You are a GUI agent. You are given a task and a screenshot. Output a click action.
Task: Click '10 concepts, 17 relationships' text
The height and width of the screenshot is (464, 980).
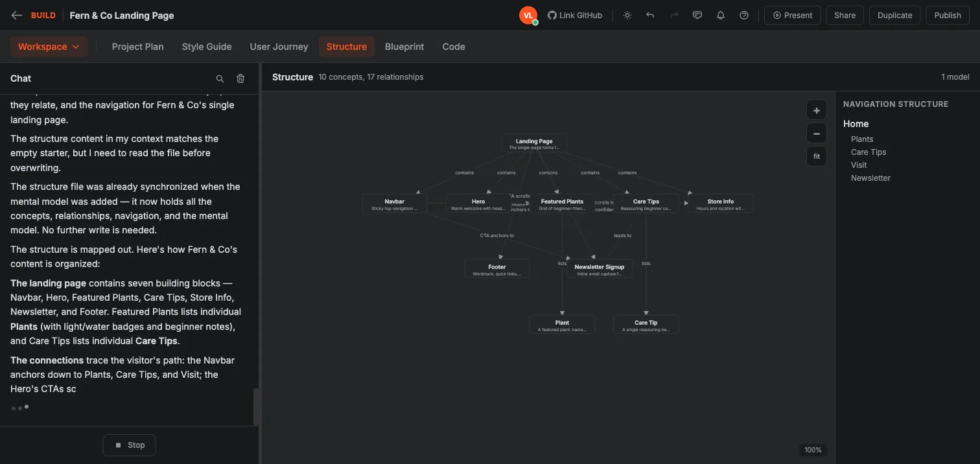[371, 77]
